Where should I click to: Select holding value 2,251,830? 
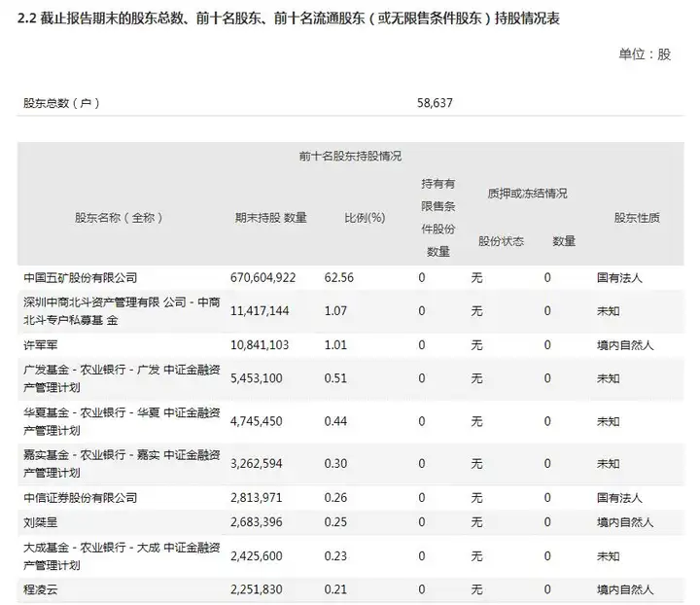(257, 589)
